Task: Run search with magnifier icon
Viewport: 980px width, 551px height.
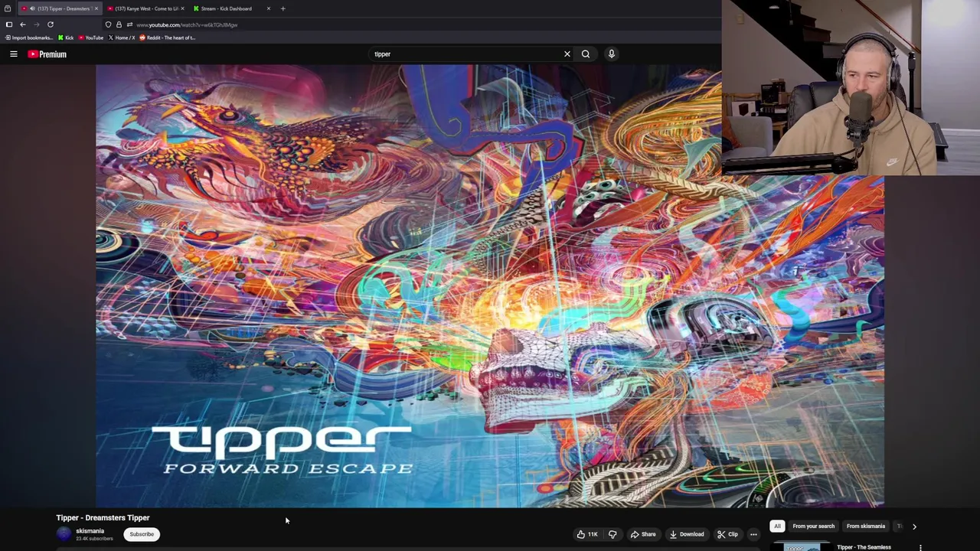Action: (586, 54)
